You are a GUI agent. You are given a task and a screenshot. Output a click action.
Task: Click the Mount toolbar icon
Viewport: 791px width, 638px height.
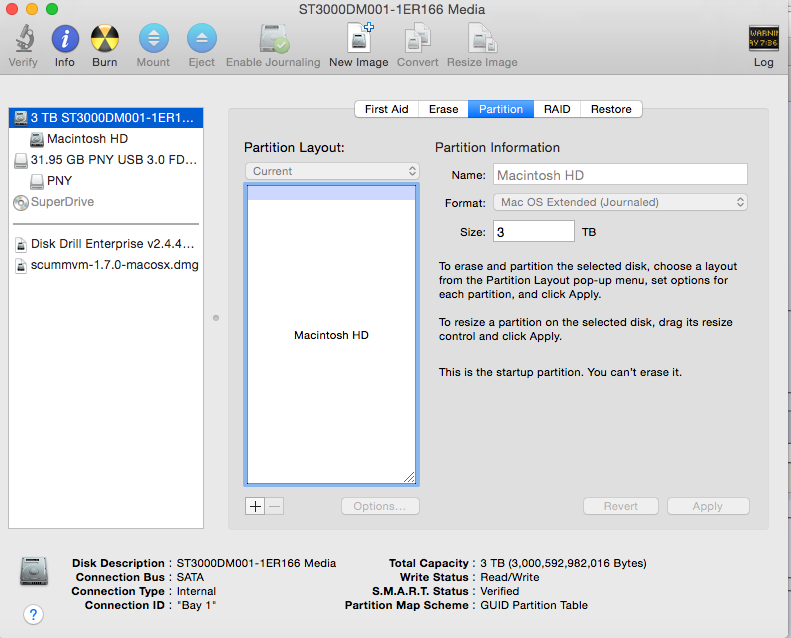point(153,38)
